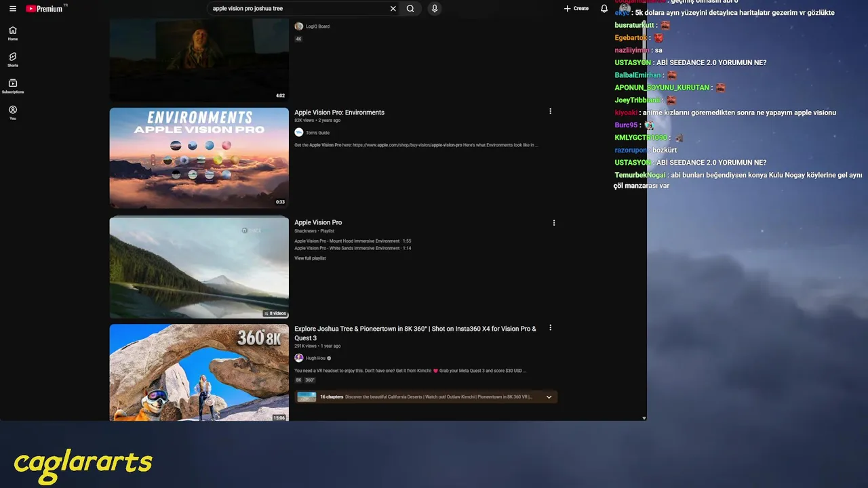Viewport: 868px width, 488px height.
Task: Open the Hugh Hou channel name
Action: [x=315, y=358]
